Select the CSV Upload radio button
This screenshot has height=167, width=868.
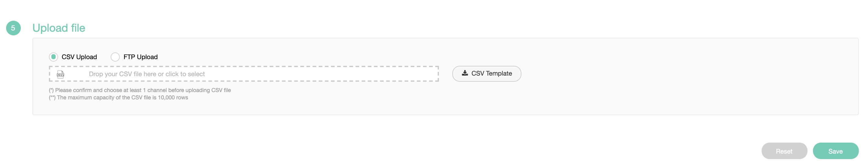(53, 57)
